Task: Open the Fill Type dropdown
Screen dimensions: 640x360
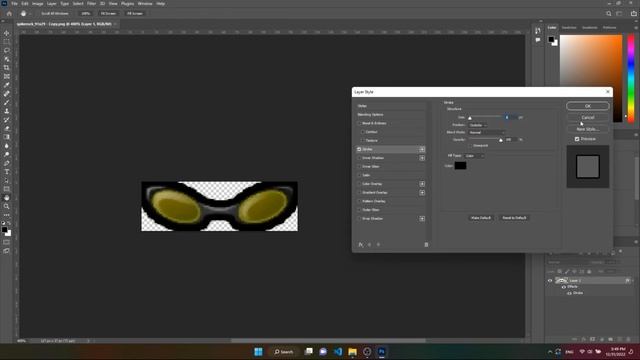Action: click(x=474, y=156)
